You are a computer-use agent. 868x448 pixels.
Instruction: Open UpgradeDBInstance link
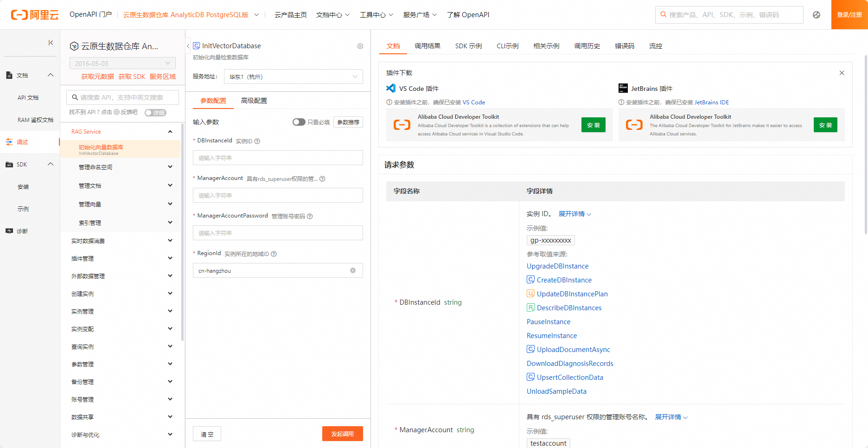[557, 266]
